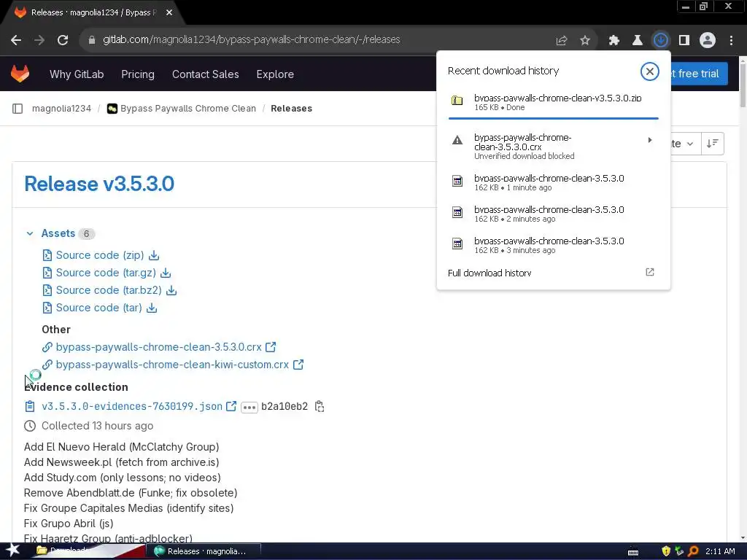The width and height of the screenshot is (747, 560).
Task: Click the magnifier tray icon
Action: 693,551
